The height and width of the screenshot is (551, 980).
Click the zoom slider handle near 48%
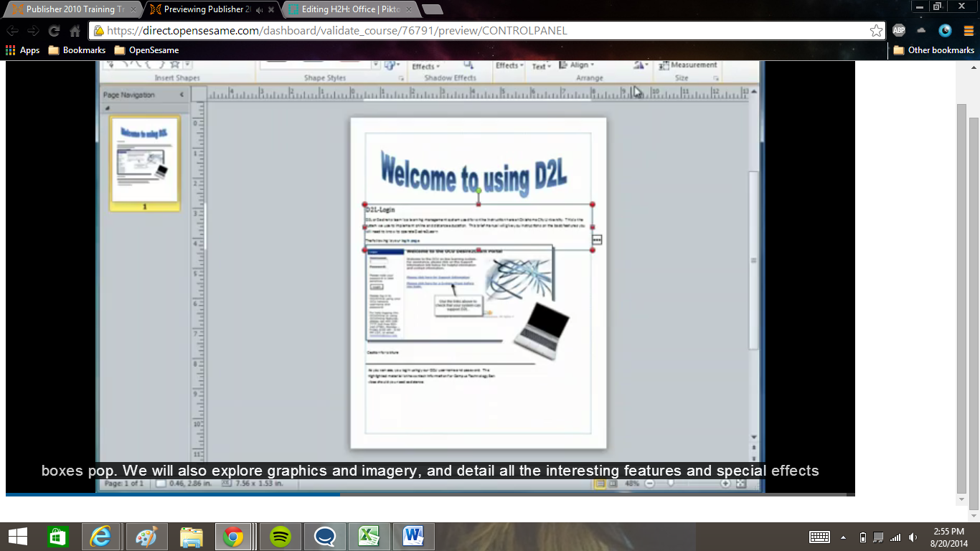(x=672, y=484)
